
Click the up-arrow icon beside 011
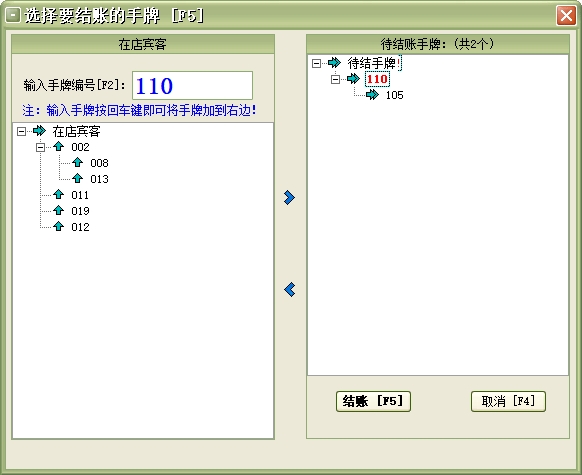(x=58, y=194)
